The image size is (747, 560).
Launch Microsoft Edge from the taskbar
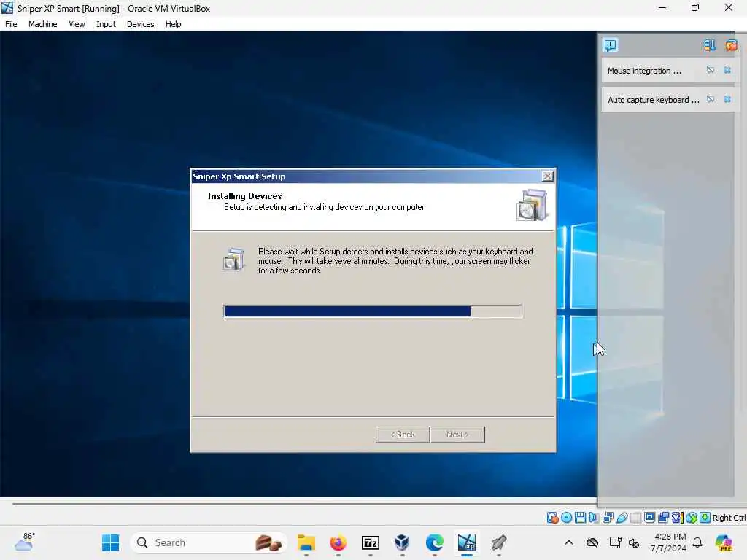[x=435, y=542]
